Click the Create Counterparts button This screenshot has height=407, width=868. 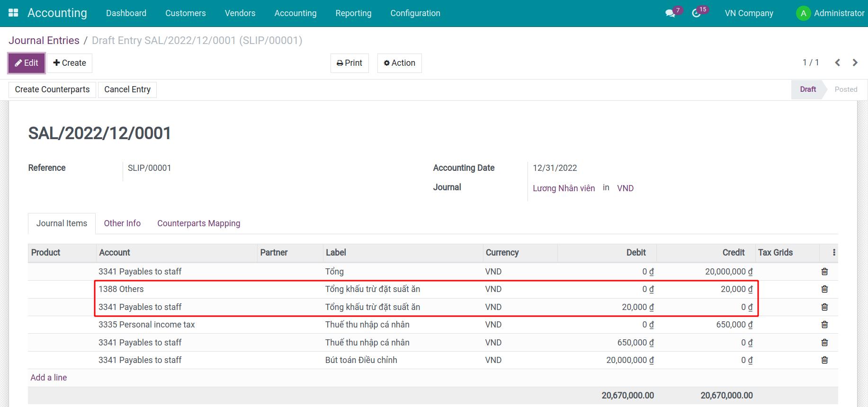52,89
